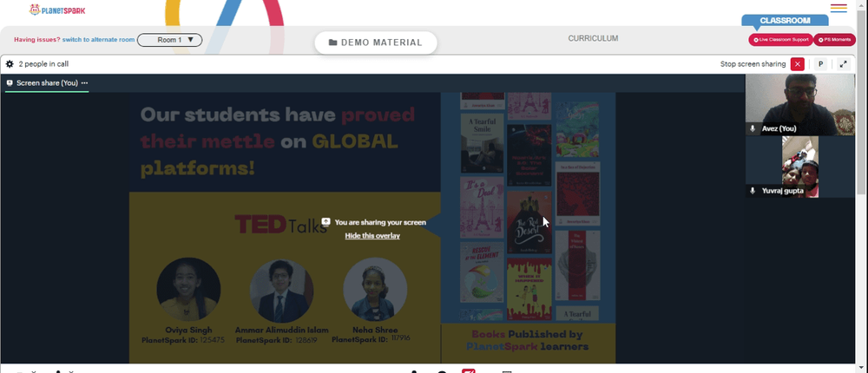Click 'Books Published by PlanetSpark learners' caption
Image resolution: width=868 pixels, height=373 pixels.
click(x=527, y=340)
